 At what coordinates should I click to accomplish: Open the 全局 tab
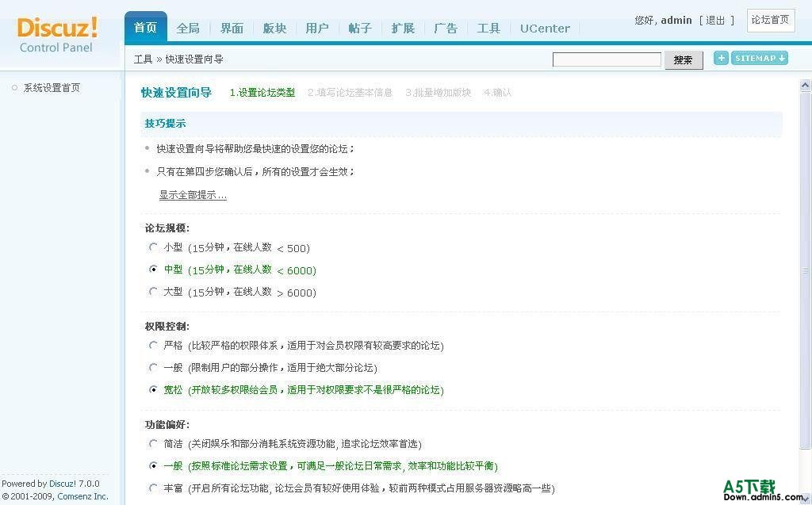click(x=188, y=28)
